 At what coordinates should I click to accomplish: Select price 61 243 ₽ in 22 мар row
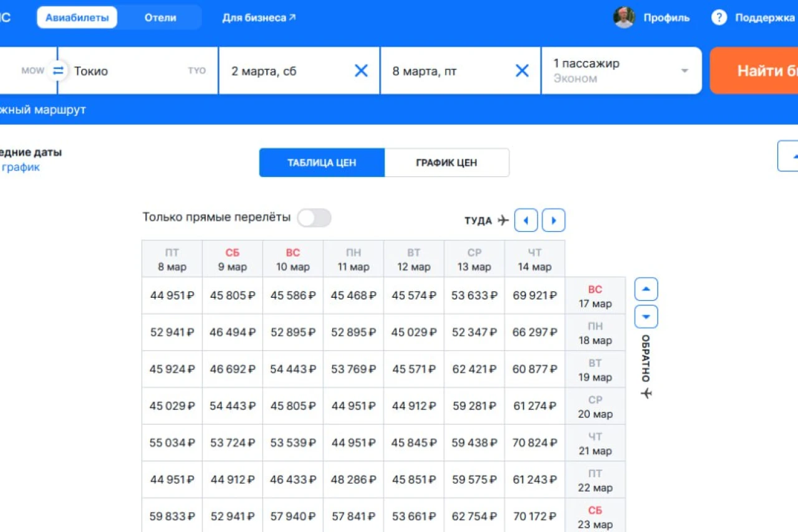coord(535,480)
